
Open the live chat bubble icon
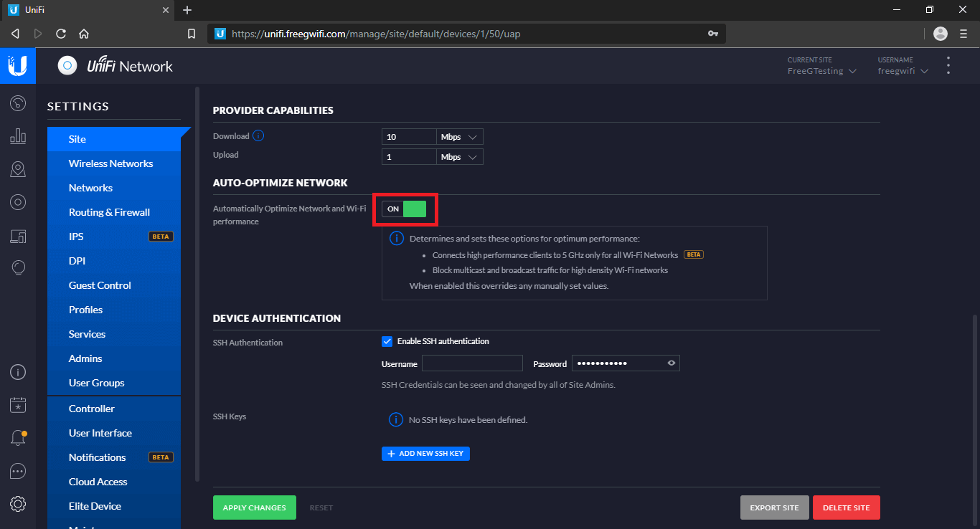(18, 471)
